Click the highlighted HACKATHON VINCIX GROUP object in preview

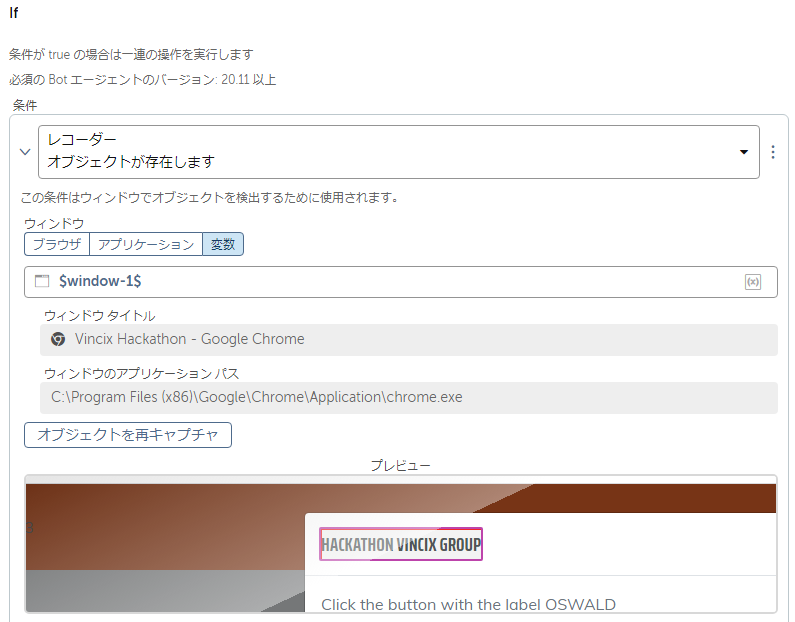[401, 544]
